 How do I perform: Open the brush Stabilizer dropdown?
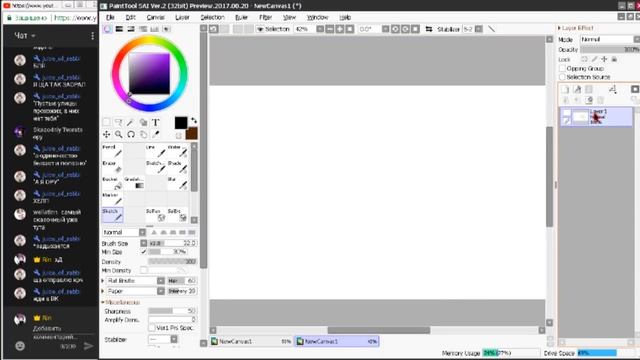174,339
